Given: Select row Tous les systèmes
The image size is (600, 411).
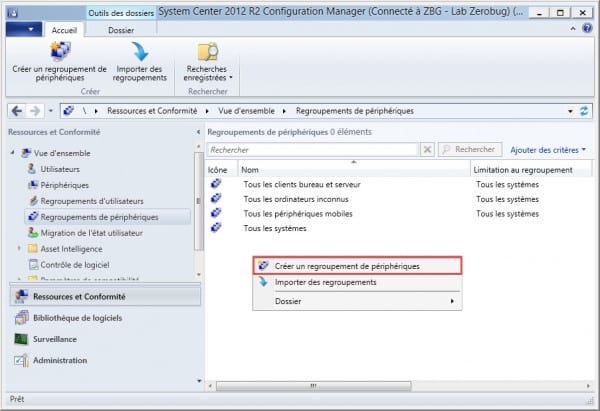Looking at the screenshot, I should tap(398, 228).
